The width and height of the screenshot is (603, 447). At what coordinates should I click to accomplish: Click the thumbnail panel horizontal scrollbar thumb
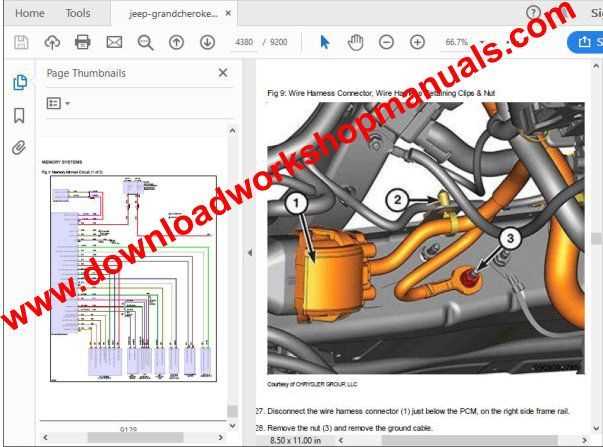(x=135, y=437)
